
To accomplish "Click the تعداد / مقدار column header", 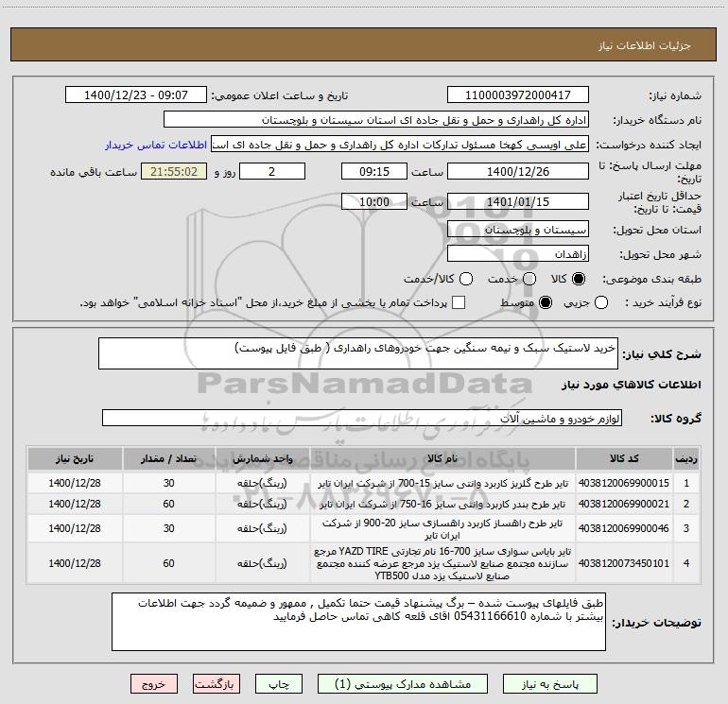I will 168,458.
